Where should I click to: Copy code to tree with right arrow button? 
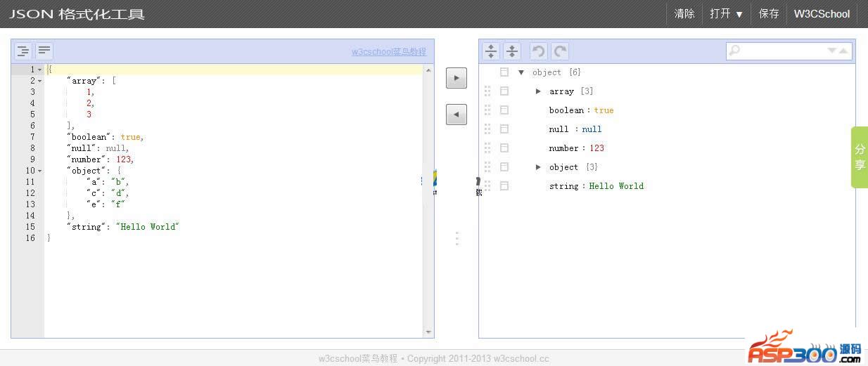point(457,78)
